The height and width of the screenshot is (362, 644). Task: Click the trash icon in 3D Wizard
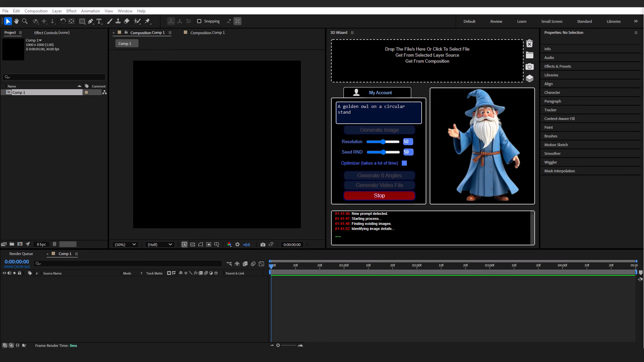click(529, 44)
